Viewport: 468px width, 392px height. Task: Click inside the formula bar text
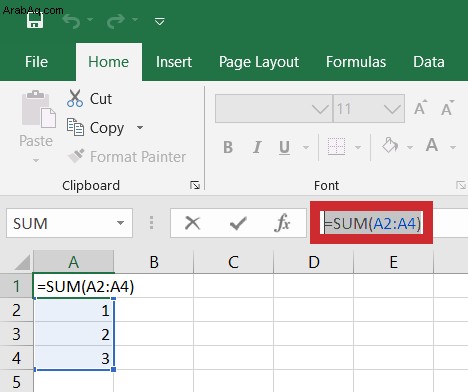point(372,223)
